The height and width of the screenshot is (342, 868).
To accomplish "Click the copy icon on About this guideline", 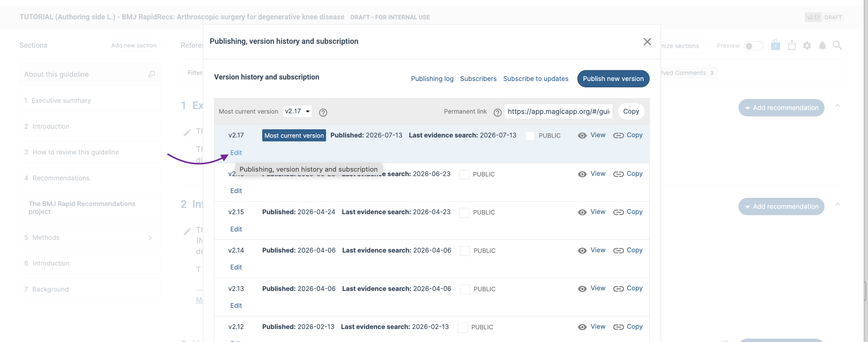I will tap(152, 74).
